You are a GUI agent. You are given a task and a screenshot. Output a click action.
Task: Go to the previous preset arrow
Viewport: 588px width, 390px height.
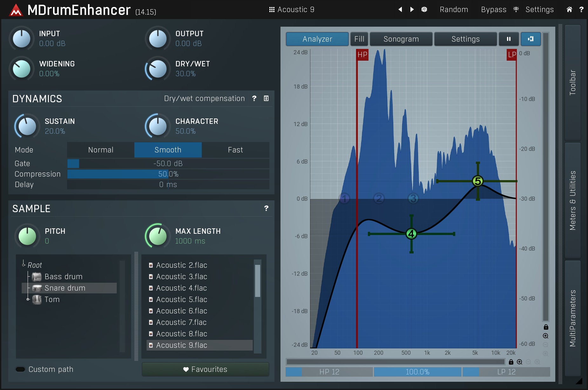(x=400, y=10)
